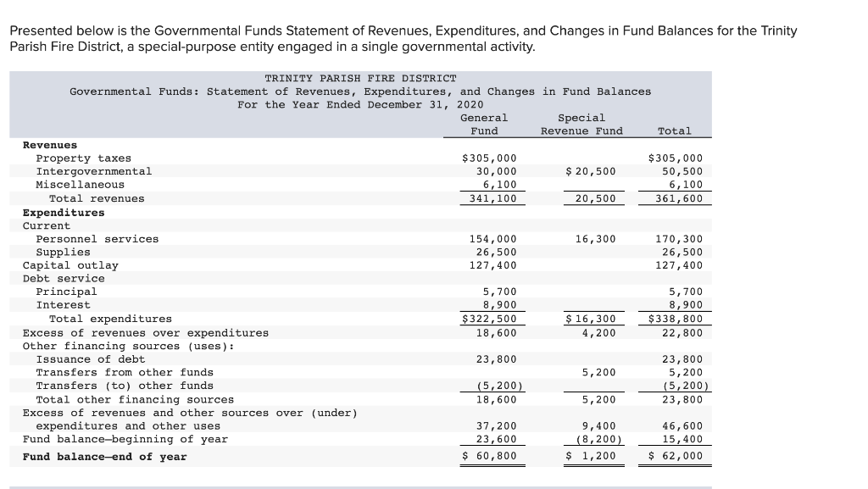Screen dimensions: 868x489
Task: Select the Total column header
Action: click(675, 131)
